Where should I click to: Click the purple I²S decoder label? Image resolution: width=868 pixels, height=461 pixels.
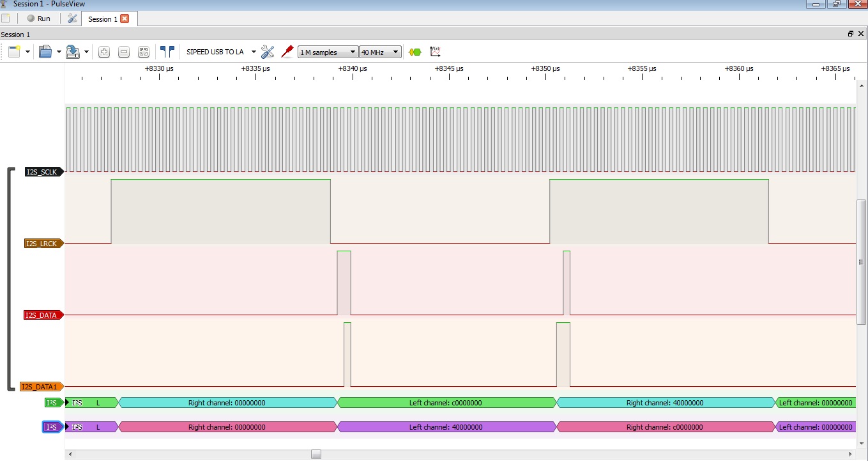coord(53,427)
